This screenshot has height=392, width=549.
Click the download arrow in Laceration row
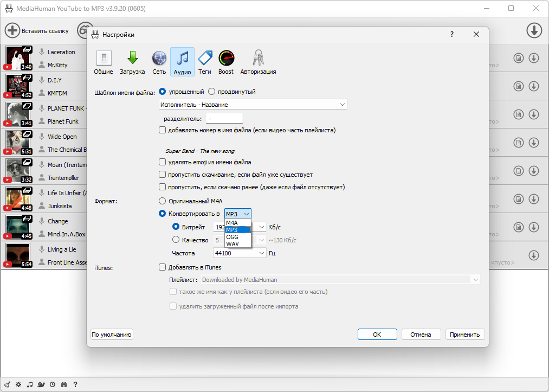point(534,58)
